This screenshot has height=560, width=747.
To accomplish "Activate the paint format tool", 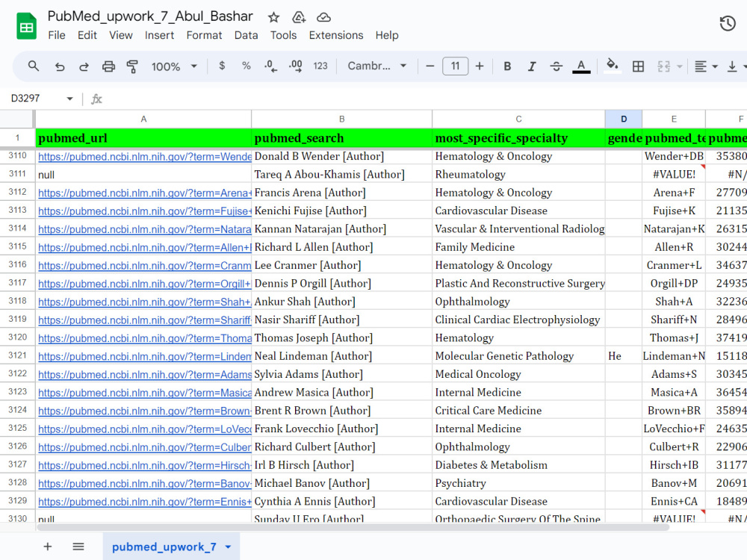I will tap(132, 66).
